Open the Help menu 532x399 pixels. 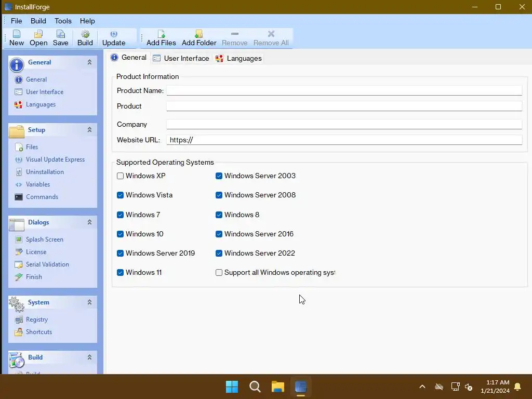(x=87, y=21)
